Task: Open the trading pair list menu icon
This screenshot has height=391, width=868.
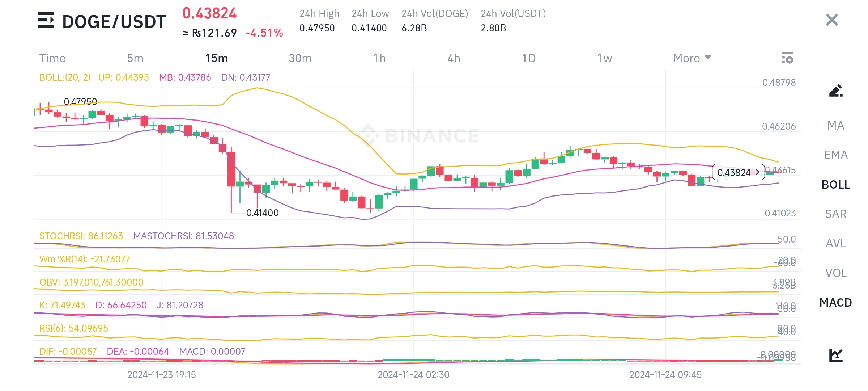Action: pyautogui.click(x=46, y=20)
